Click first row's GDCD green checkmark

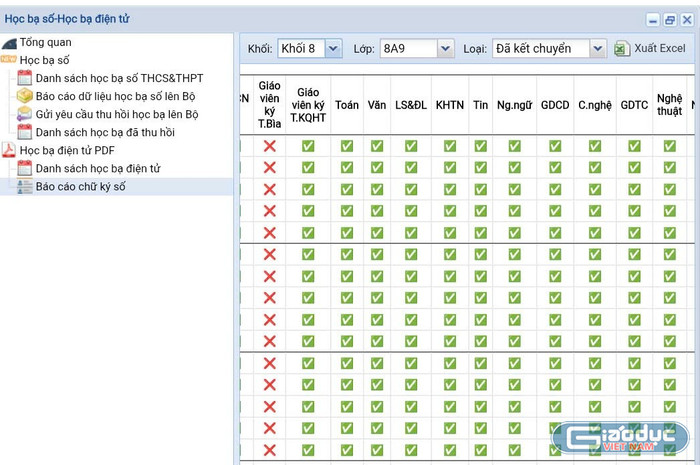(555, 146)
